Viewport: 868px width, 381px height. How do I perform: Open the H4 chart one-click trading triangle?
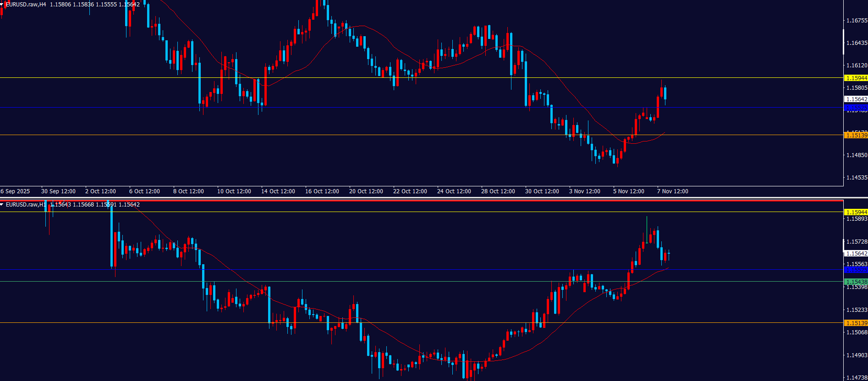pos(2,5)
